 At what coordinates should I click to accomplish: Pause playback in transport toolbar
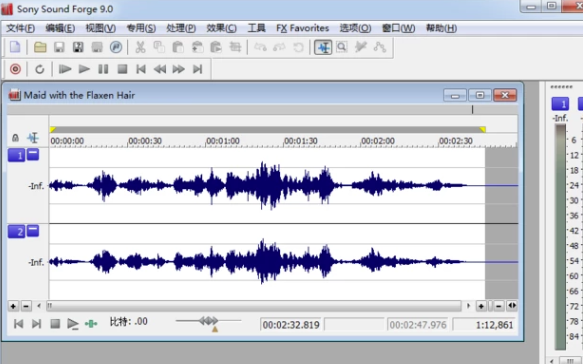click(x=103, y=69)
